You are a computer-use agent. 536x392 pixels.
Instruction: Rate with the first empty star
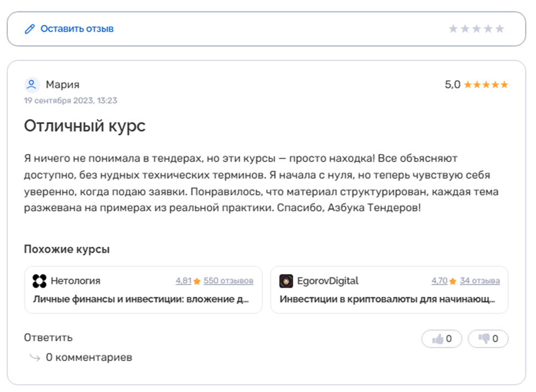pyautogui.click(x=453, y=29)
